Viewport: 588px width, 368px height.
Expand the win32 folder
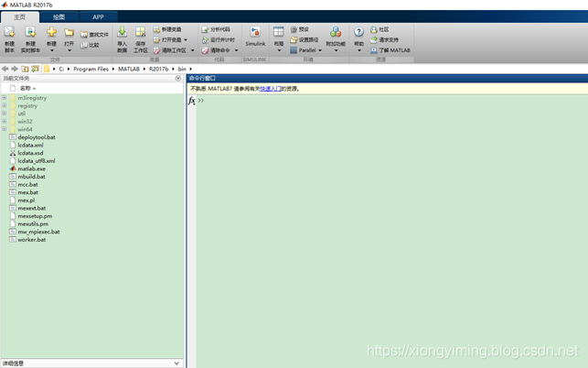pos(5,121)
